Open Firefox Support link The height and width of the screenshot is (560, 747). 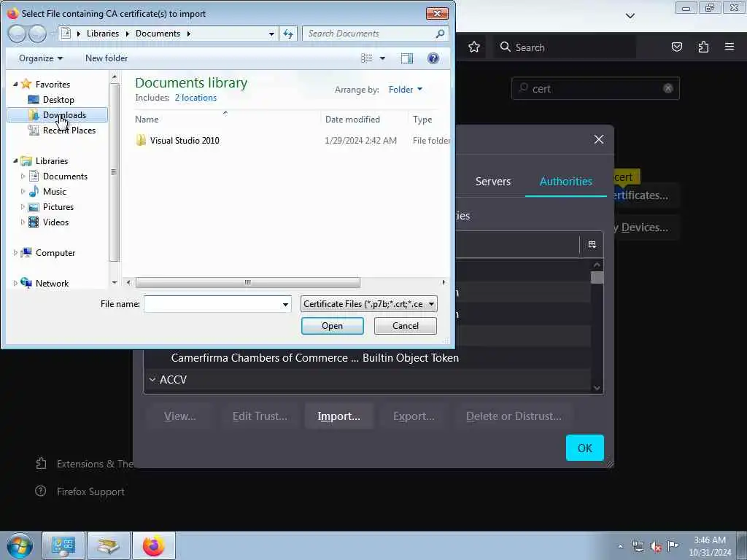pyautogui.click(x=90, y=491)
